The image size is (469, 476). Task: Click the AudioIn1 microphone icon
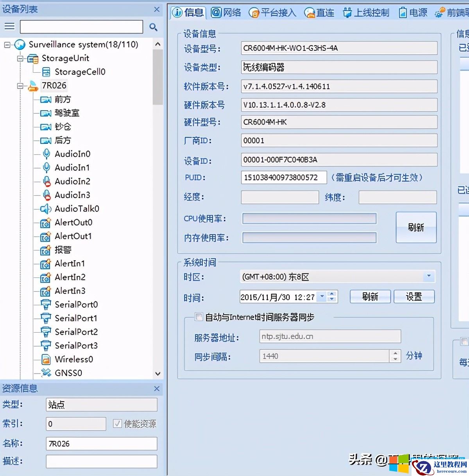point(47,168)
